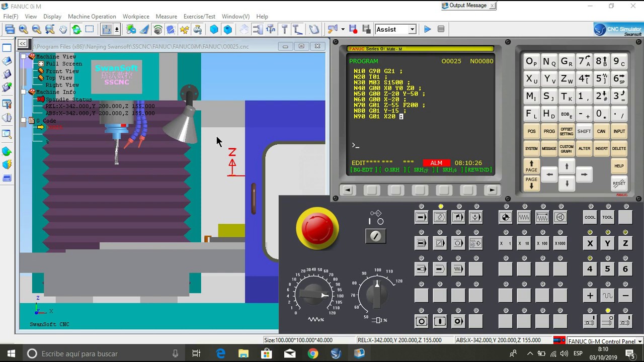Image resolution: width=644 pixels, height=362 pixels.
Task: Open the Assist combo box
Action: [x=395, y=29]
